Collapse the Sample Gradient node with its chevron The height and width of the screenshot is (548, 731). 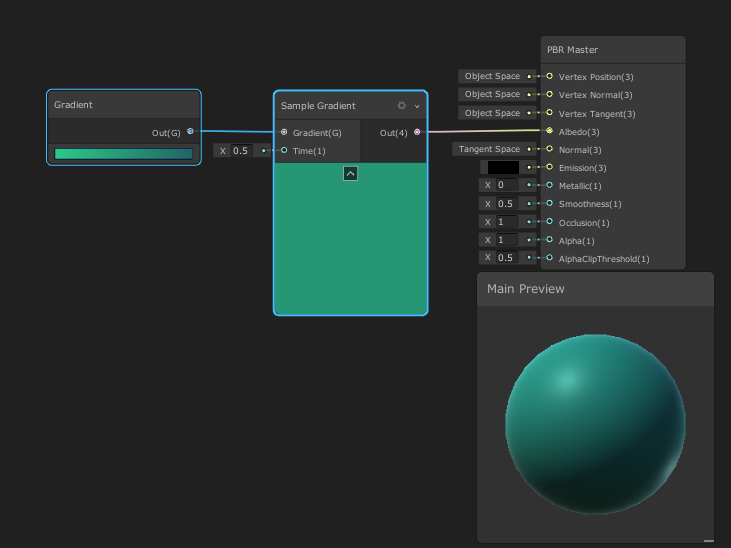(x=417, y=106)
